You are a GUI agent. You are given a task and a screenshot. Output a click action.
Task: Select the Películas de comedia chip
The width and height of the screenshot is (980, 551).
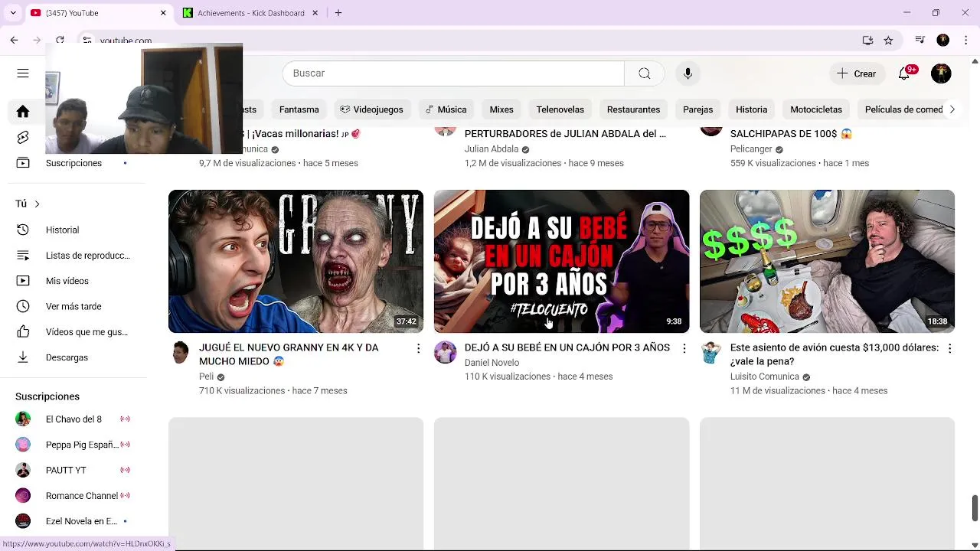[x=903, y=109]
